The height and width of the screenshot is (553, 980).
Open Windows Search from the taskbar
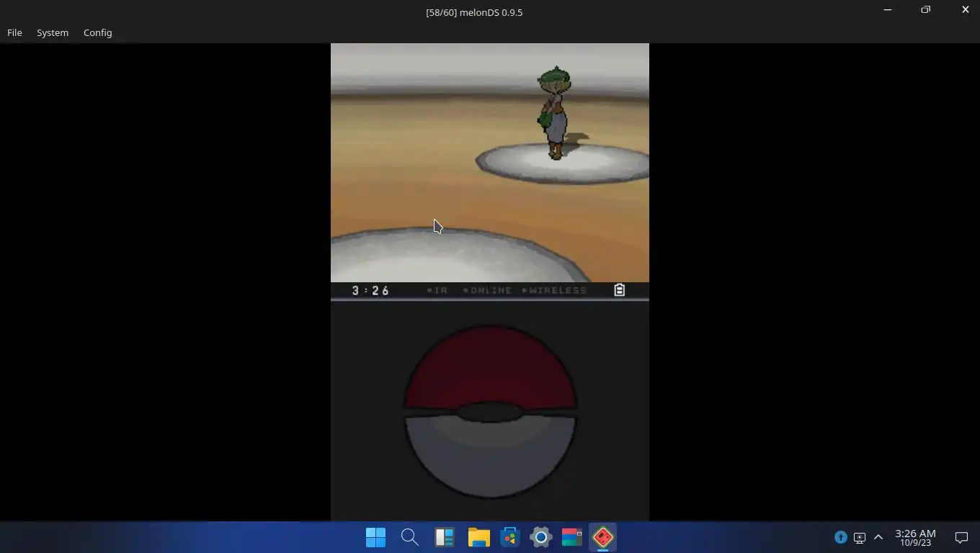pyautogui.click(x=409, y=537)
